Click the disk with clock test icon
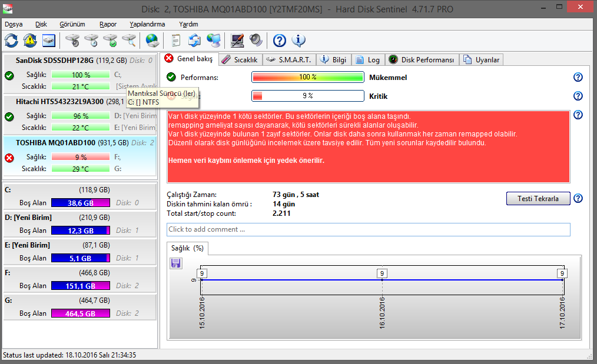The image size is (597, 364). [x=92, y=41]
